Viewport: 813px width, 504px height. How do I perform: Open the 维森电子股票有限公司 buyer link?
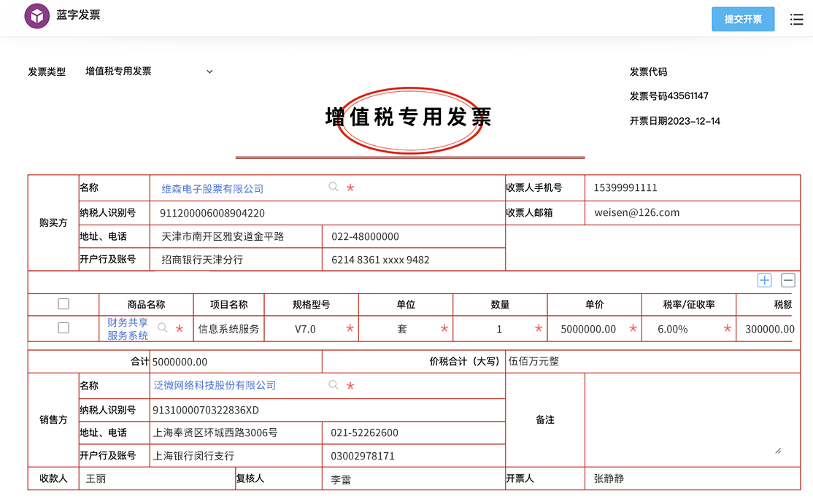(212, 189)
